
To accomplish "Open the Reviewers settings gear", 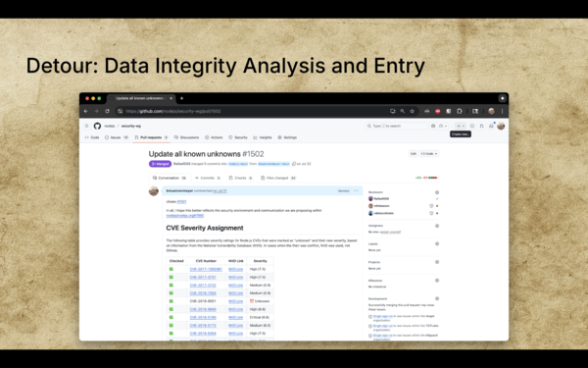I will 437,192.
